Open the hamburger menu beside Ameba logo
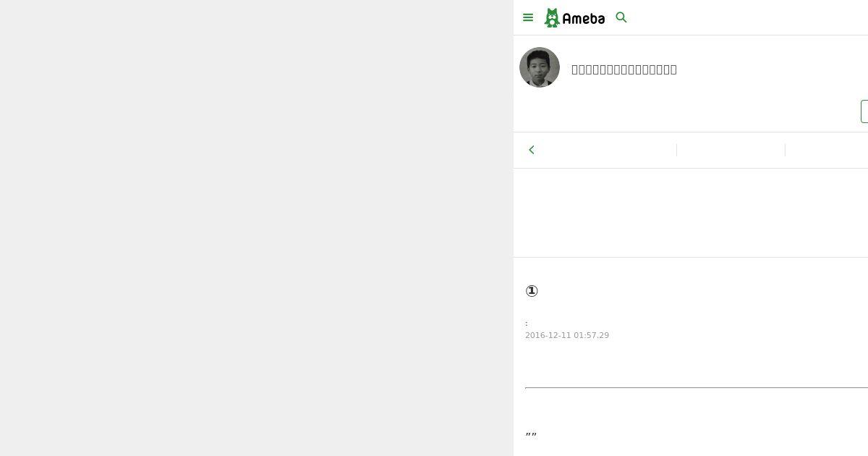The width and height of the screenshot is (868, 456). click(528, 17)
